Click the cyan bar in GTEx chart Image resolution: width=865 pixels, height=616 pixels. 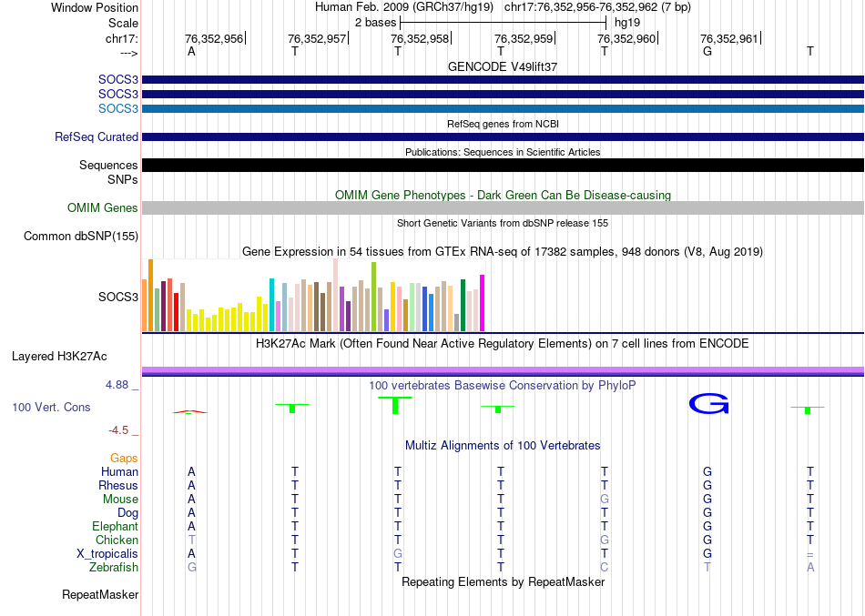pyautogui.click(x=272, y=305)
